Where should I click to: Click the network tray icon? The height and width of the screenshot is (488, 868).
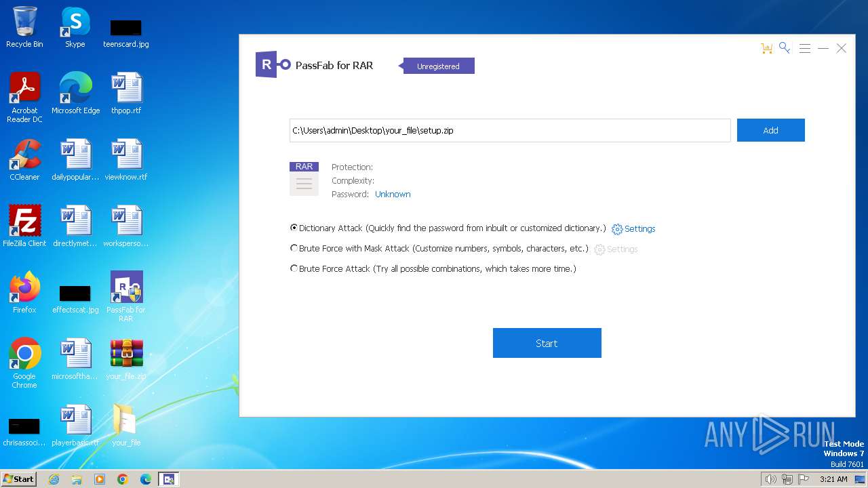[787, 479]
